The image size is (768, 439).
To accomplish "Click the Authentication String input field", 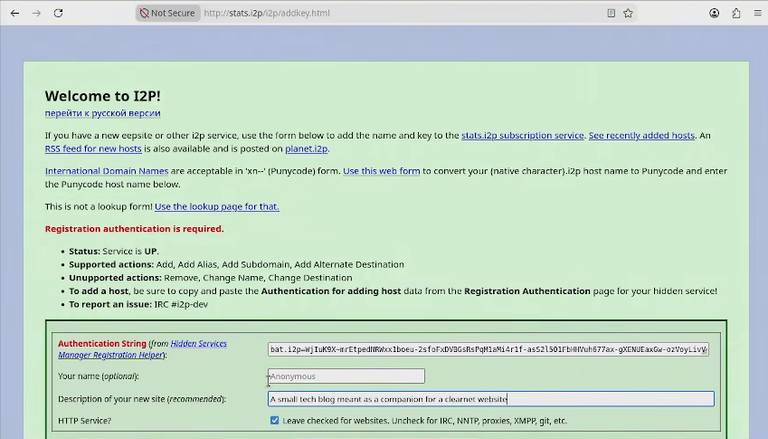I will pyautogui.click(x=488, y=349).
